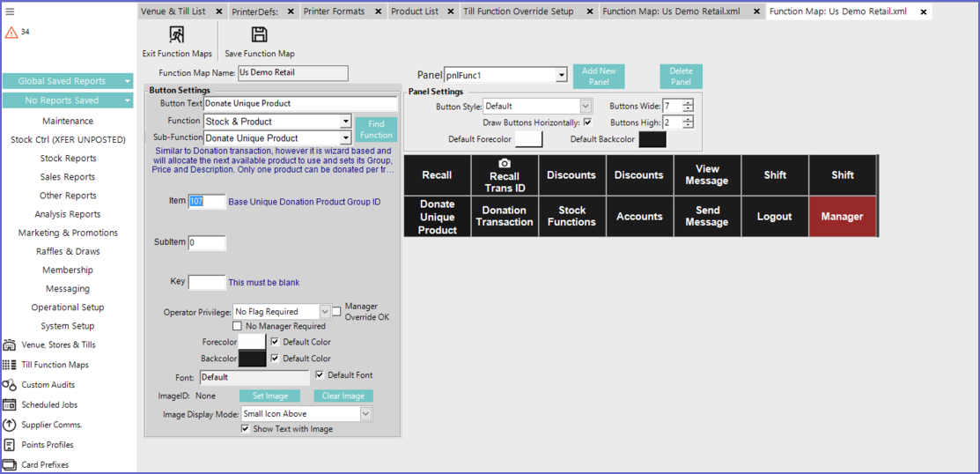Select the red Manager panel button
This screenshot has height=474, width=980.
[842, 217]
